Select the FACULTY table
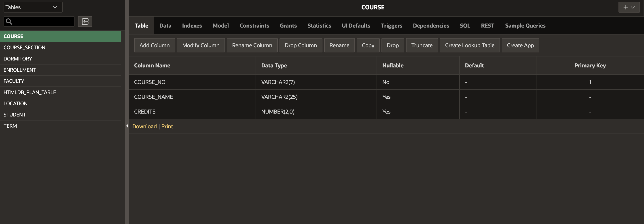This screenshot has height=224, width=644. [61, 81]
